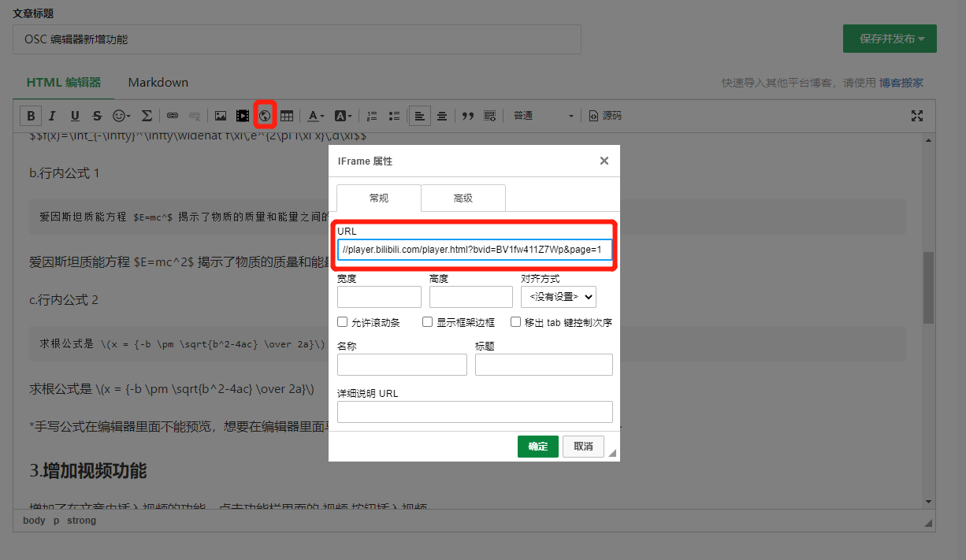Click the 3.增加视频功能 heading
This screenshot has height=560, width=966.
click(x=88, y=471)
